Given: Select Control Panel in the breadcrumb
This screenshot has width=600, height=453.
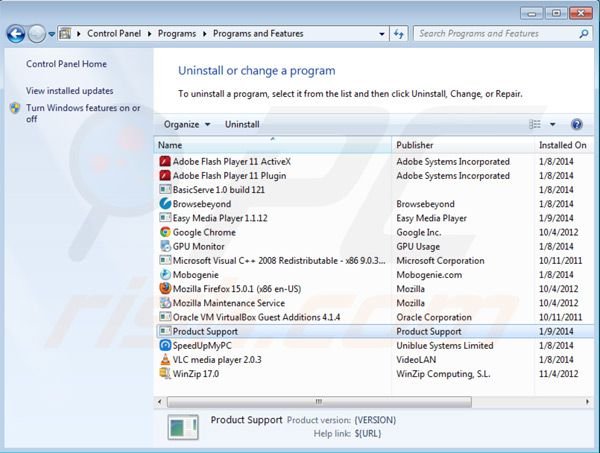Looking at the screenshot, I should tap(114, 34).
